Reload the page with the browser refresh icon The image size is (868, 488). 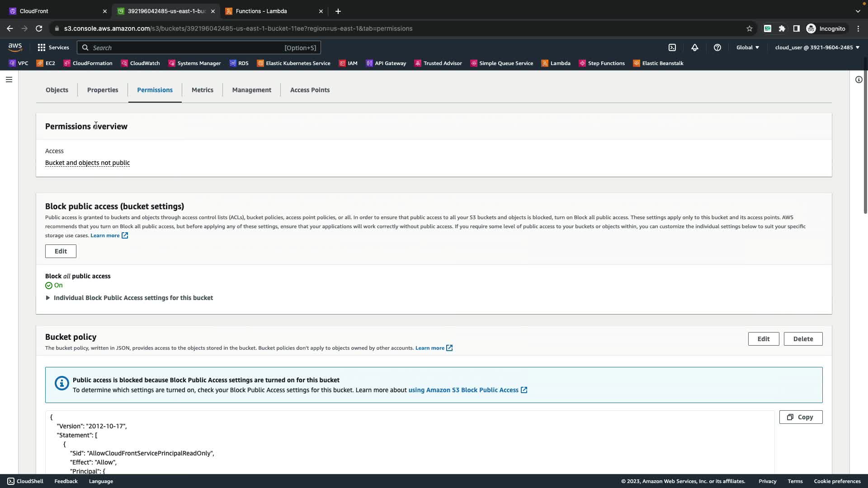pos(39,28)
